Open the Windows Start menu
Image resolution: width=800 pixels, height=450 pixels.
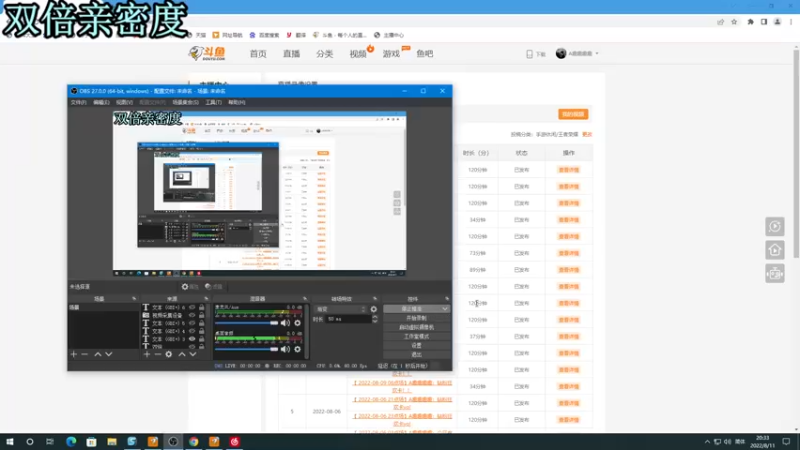pyautogui.click(x=10, y=442)
